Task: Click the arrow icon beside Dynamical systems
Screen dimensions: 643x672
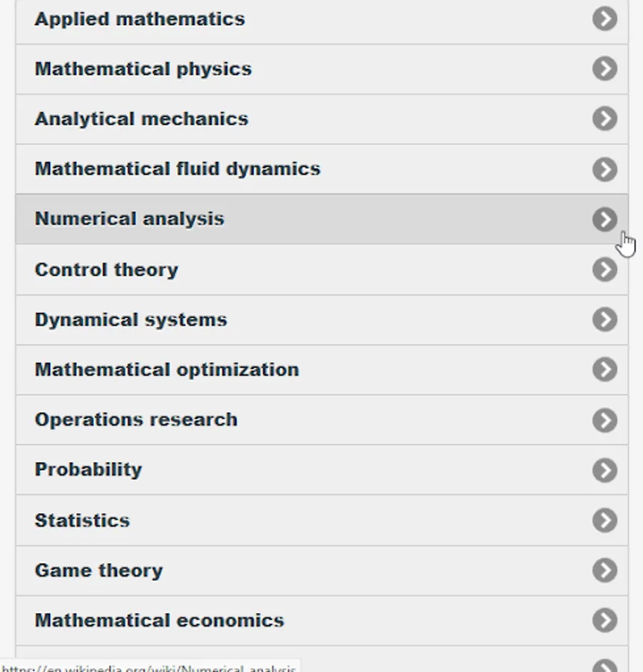Action: point(605,320)
